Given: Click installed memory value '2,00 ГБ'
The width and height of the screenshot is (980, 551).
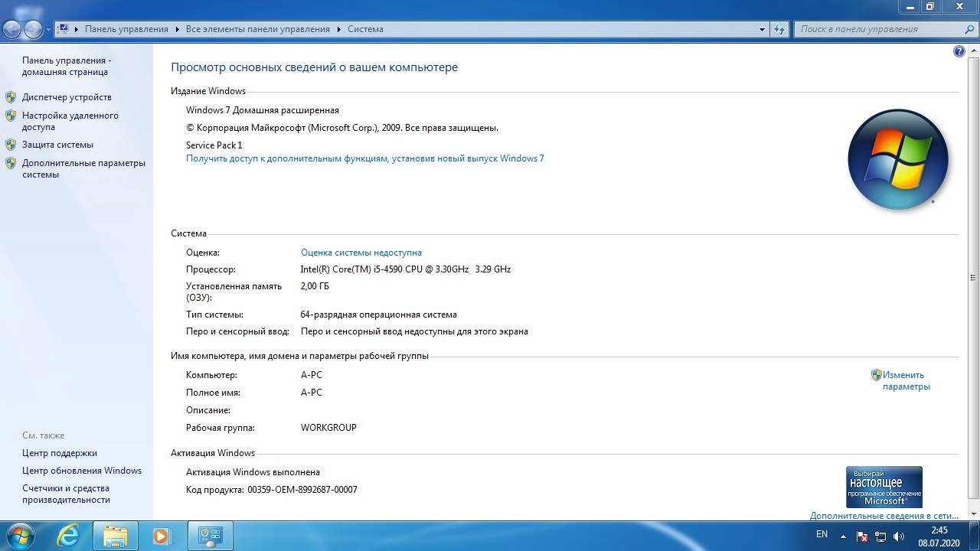Looking at the screenshot, I should (x=315, y=286).
